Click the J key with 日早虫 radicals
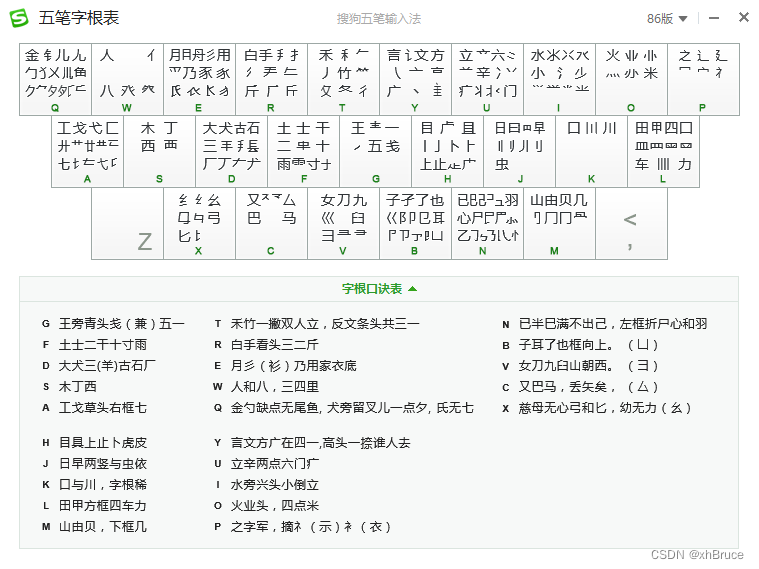The height and width of the screenshot is (569, 759). [520, 152]
